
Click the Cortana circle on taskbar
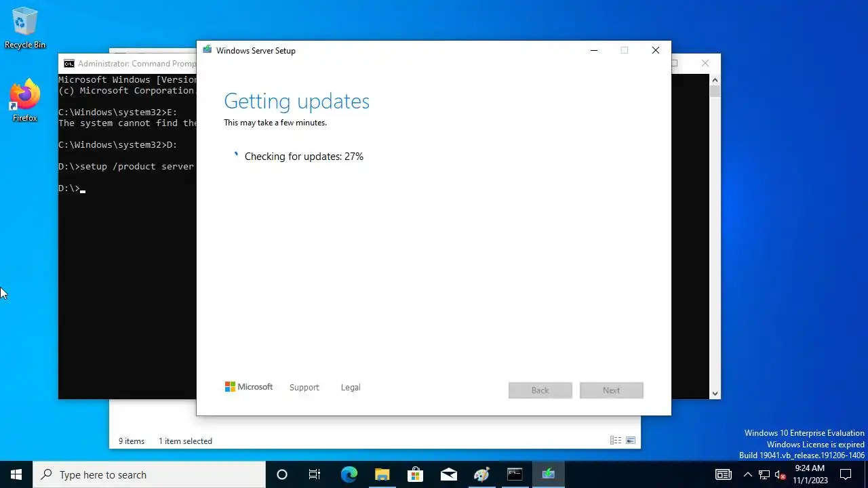[x=282, y=474]
